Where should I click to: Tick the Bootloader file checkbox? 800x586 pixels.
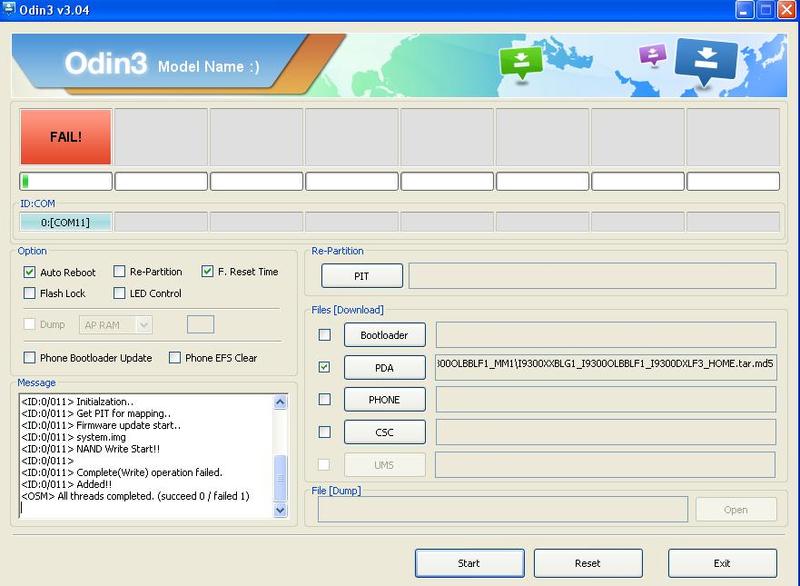(324, 335)
